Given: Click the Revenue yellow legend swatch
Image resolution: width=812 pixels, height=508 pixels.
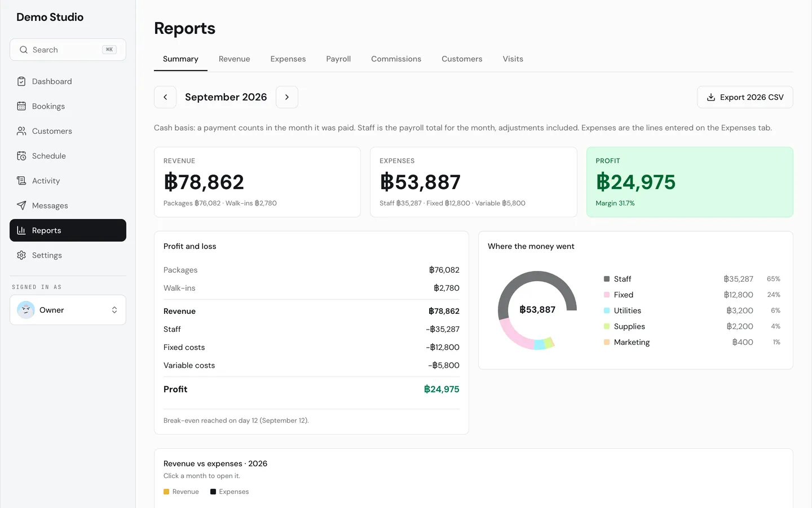Looking at the screenshot, I should pos(166,492).
